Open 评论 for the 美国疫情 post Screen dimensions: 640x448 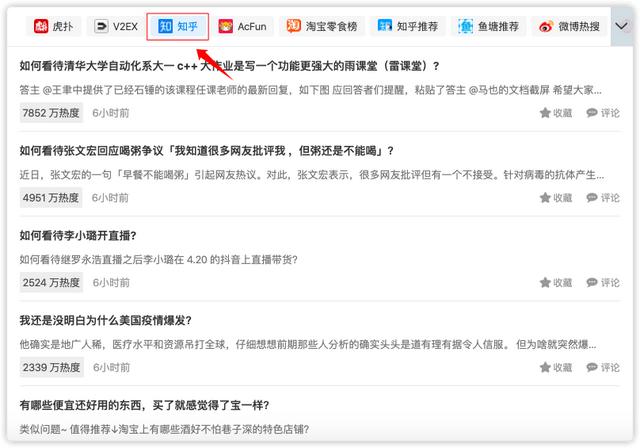(x=603, y=368)
